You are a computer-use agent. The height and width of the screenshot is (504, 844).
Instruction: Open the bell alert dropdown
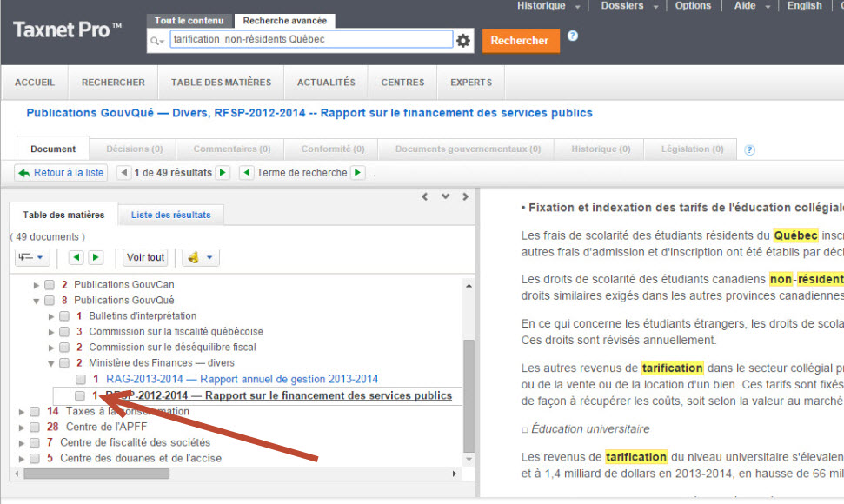coord(200,257)
